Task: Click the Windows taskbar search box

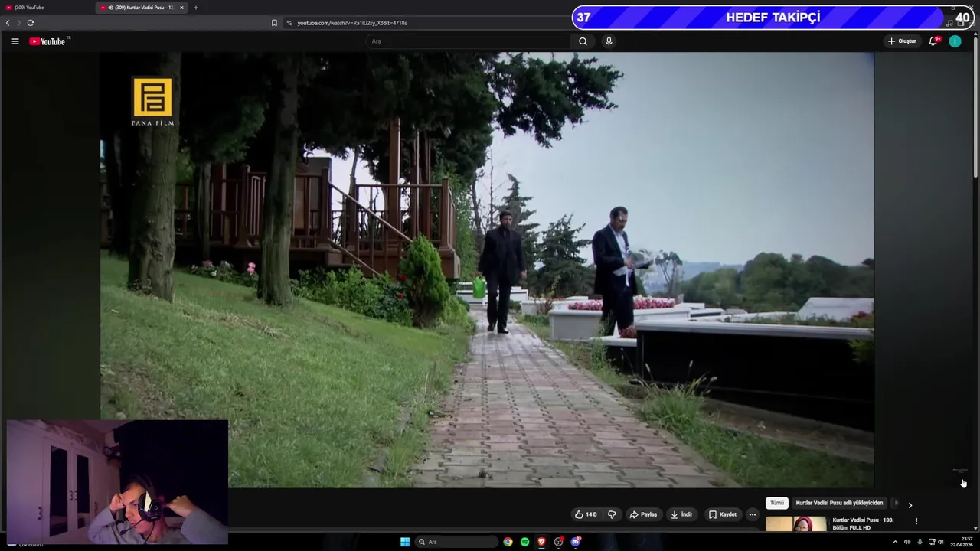Action: (x=457, y=542)
